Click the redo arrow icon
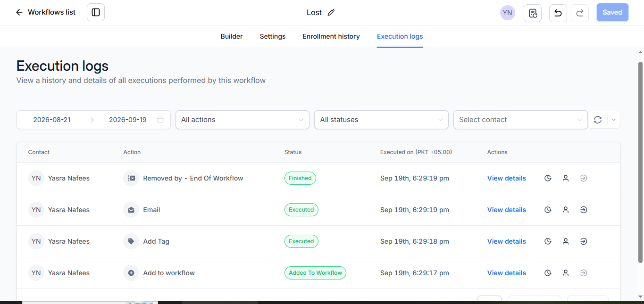The height and width of the screenshot is (304, 644). (x=580, y=13)
